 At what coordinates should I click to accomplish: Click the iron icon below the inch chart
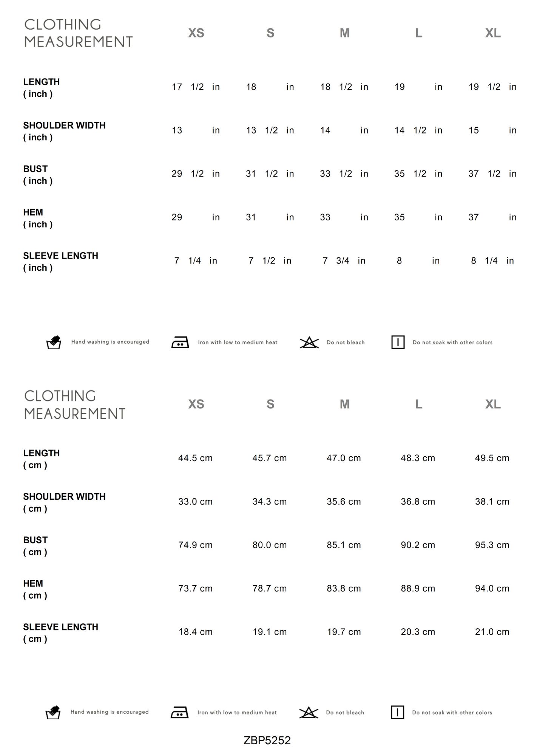180,342
